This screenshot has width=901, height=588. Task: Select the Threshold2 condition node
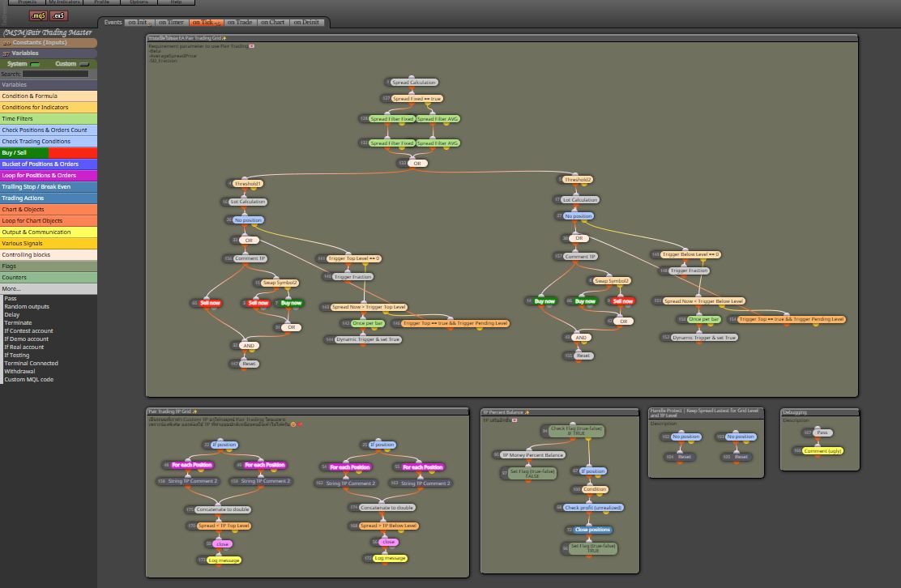coord(578,180)
